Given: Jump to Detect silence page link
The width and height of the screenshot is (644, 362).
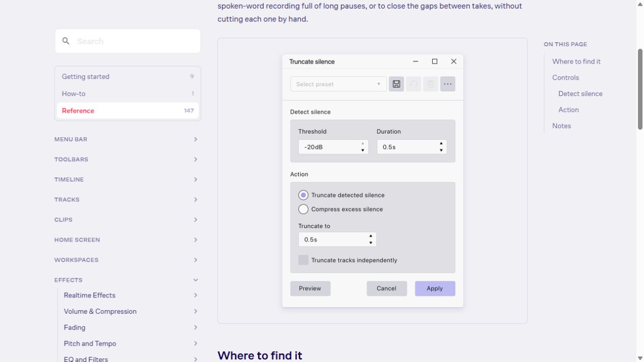Looking at the screenshot, I should pyautogui.click(x=580, y=94).
